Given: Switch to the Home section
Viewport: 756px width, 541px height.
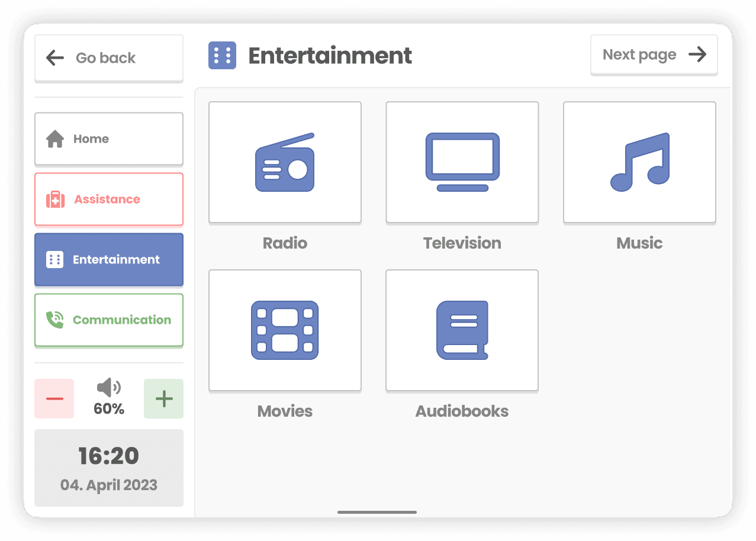Looking at the screenshot, I should pos(108,139).
